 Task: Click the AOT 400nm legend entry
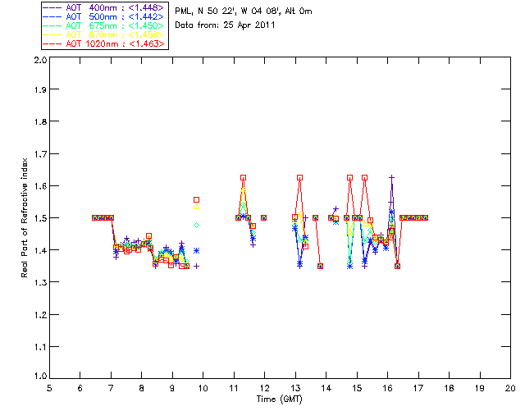(105, 7)
